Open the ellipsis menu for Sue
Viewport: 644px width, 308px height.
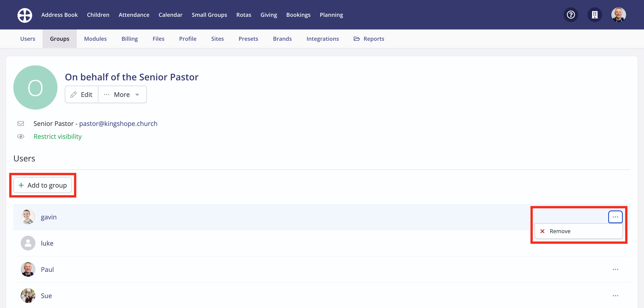point(615,296)
